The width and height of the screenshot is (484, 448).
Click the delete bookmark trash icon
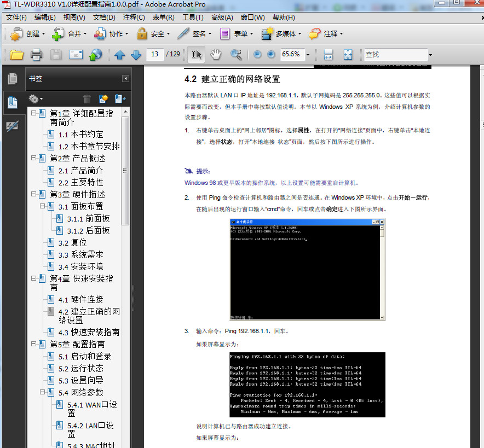click(87, 99)
